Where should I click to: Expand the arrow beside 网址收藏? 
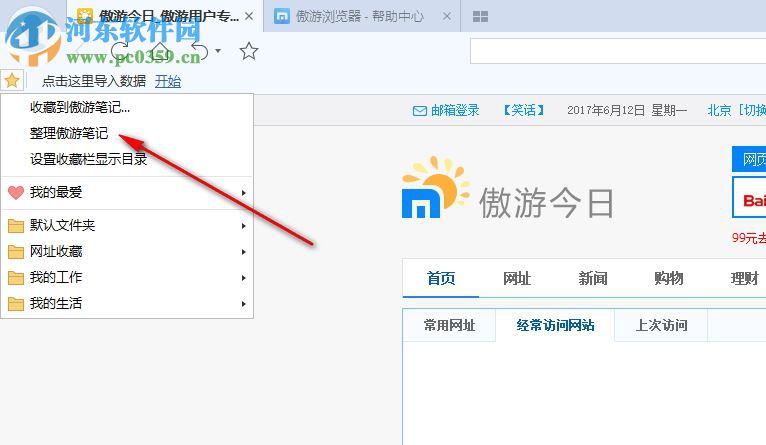point(243,252)
